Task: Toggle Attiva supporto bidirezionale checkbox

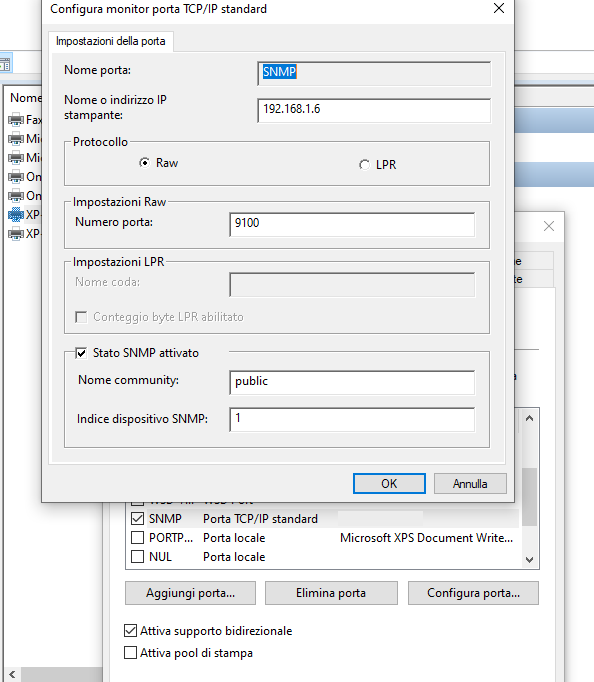Action: tap(130, 630)
